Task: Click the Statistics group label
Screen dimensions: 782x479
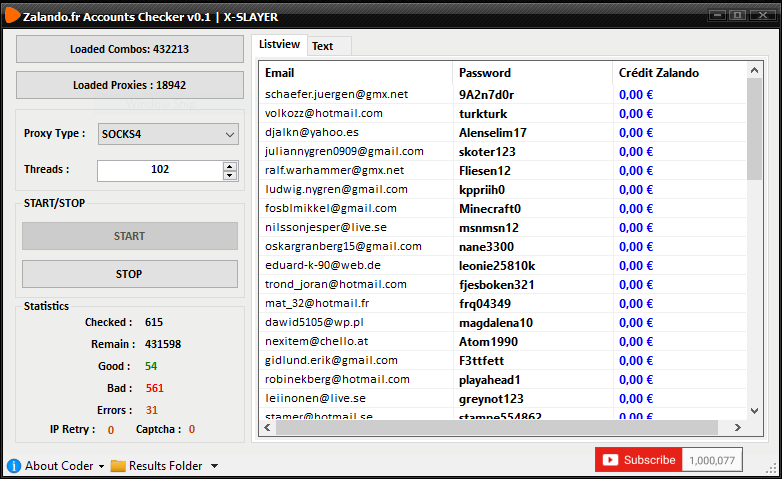Action: 46,306
